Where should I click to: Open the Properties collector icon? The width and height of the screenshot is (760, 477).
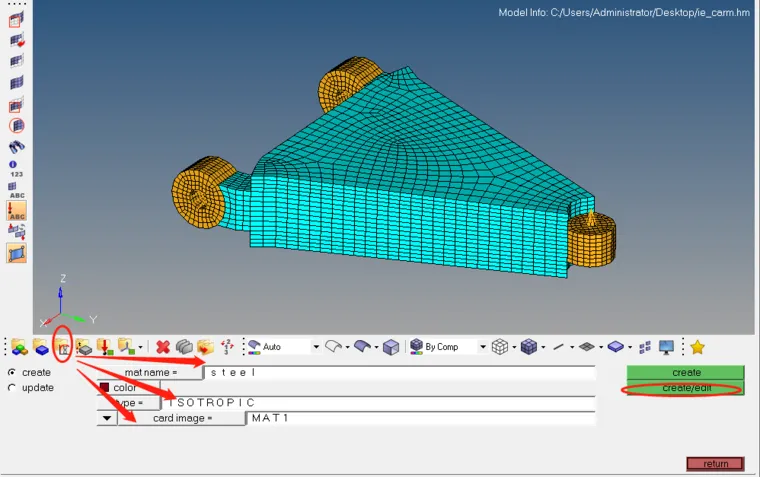[x=83, y=347]
